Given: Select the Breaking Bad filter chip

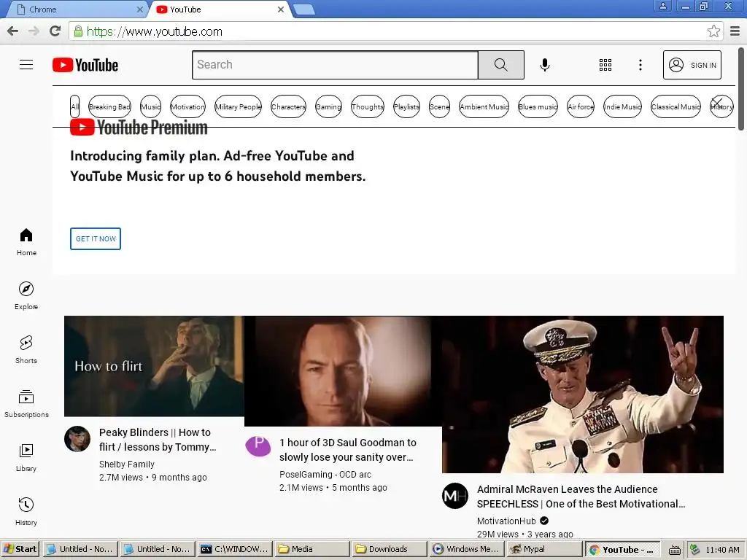Looking at the screenshot, I should click(109, 106).
